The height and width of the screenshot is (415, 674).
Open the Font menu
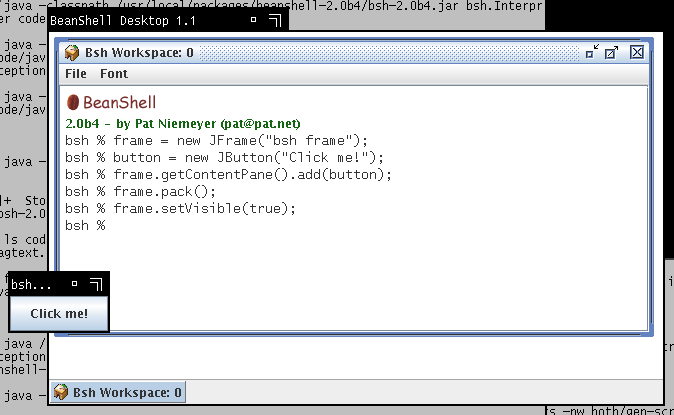[113, 74]
